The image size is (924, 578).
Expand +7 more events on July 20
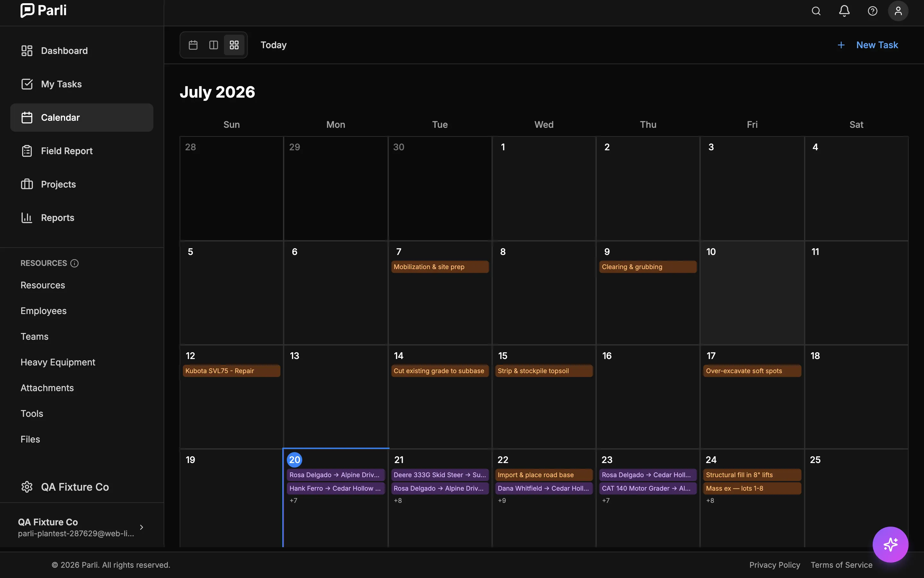(x=293, y=501)
